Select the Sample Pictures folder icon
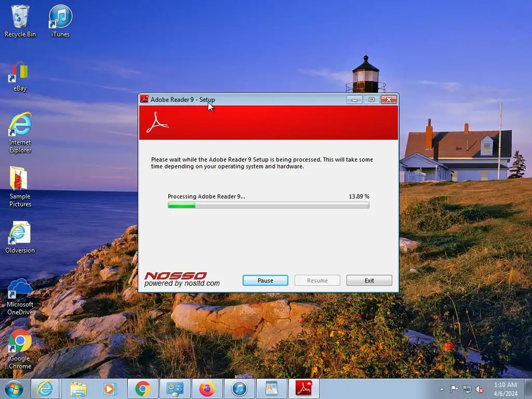 pos(20,187)
